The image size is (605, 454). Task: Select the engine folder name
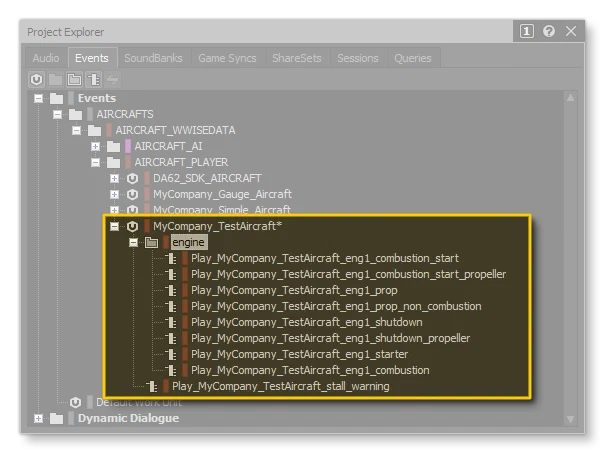pyautogui.click(x=189, y=242)
